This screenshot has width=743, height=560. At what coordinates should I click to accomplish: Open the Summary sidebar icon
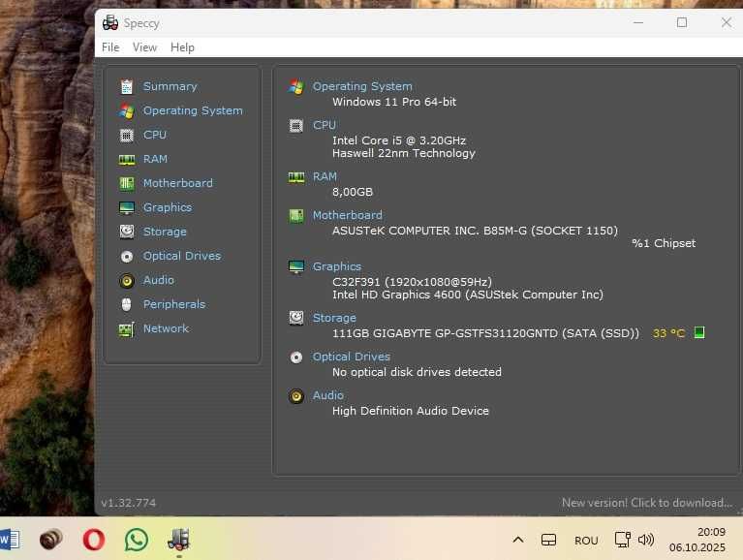(x=127, y=86)
